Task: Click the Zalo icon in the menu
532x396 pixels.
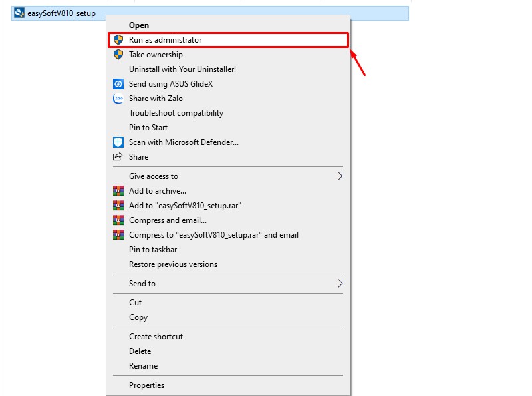Action: pyautogui.click(x=118, y=98)
